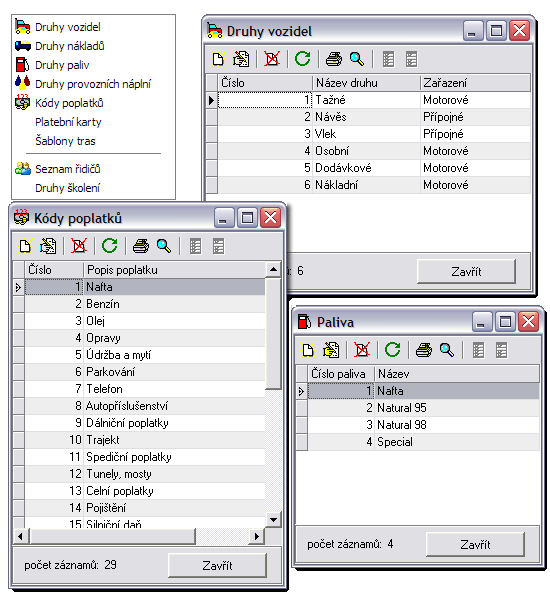Click new record icon in Druhy vozidel toolbar
Screen dimensions: 550x600
218,59
